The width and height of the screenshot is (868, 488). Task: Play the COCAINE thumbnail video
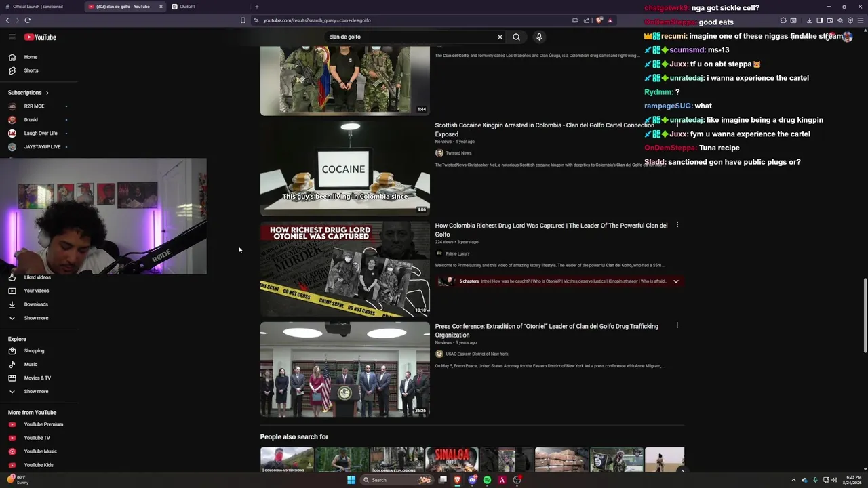(345, 168)
